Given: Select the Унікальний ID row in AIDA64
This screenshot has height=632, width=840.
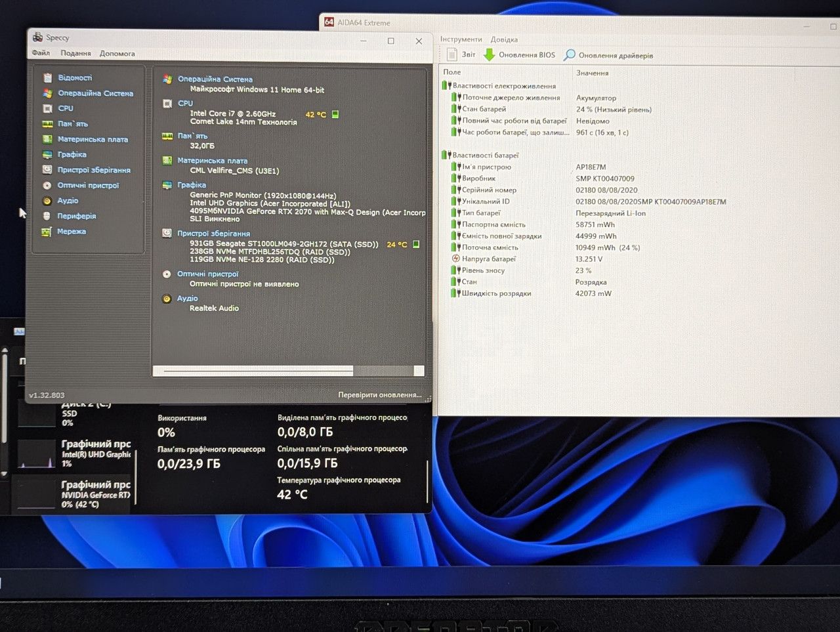Looking at the screenshot, I should pyautogui.click(x=589, y=201).
